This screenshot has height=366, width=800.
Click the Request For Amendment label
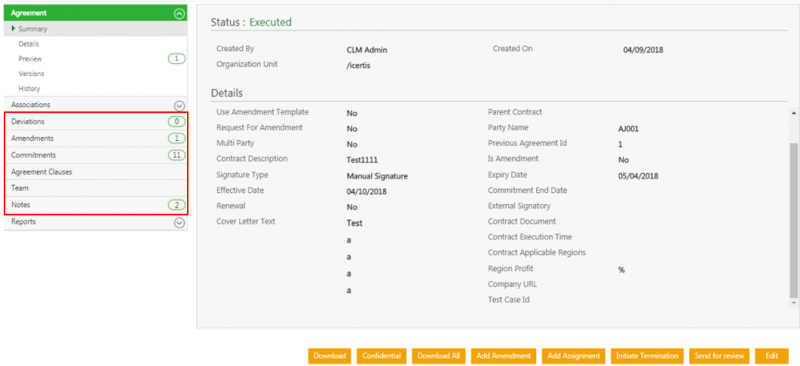pos(259,127)
